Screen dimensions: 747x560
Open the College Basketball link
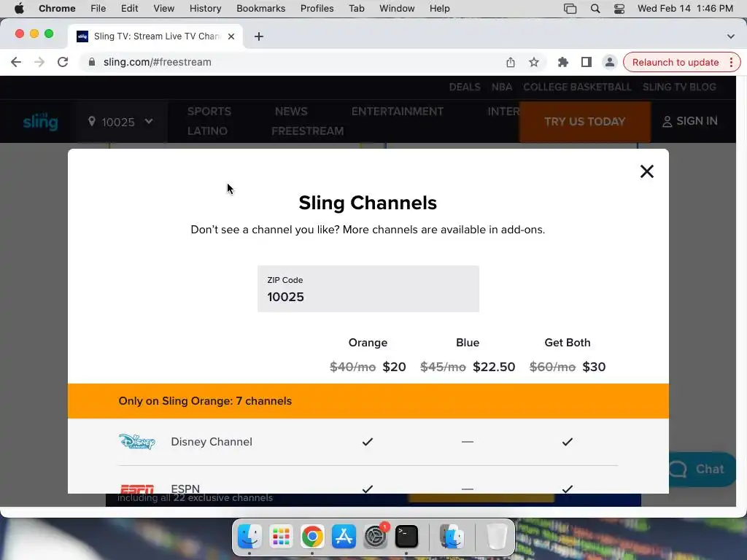coord(577,87)
